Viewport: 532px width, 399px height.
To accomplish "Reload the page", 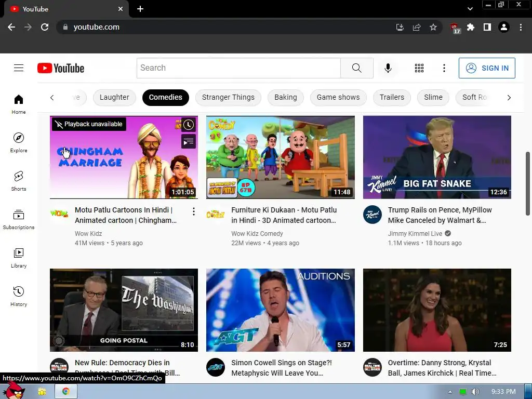I will (45, 27).
